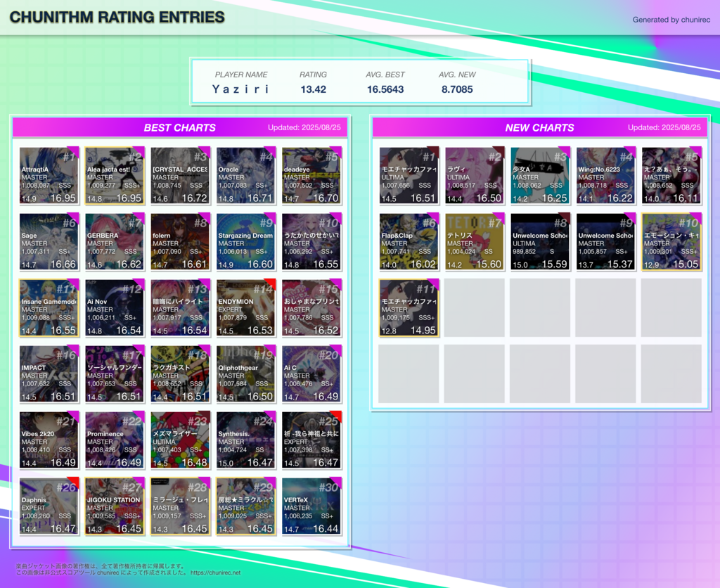Open the Oracle MASTER chart entry
The height and width of the screenshot is (588, 720).
[245, 176]
